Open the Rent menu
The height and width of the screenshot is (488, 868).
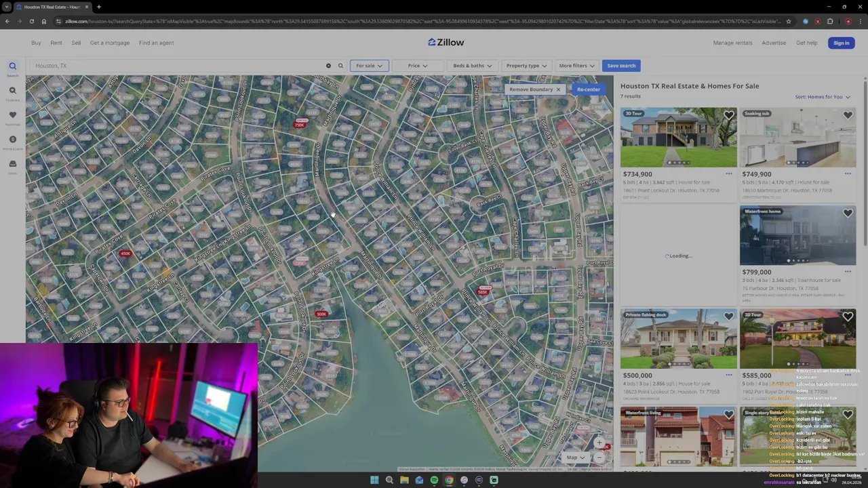56,43
